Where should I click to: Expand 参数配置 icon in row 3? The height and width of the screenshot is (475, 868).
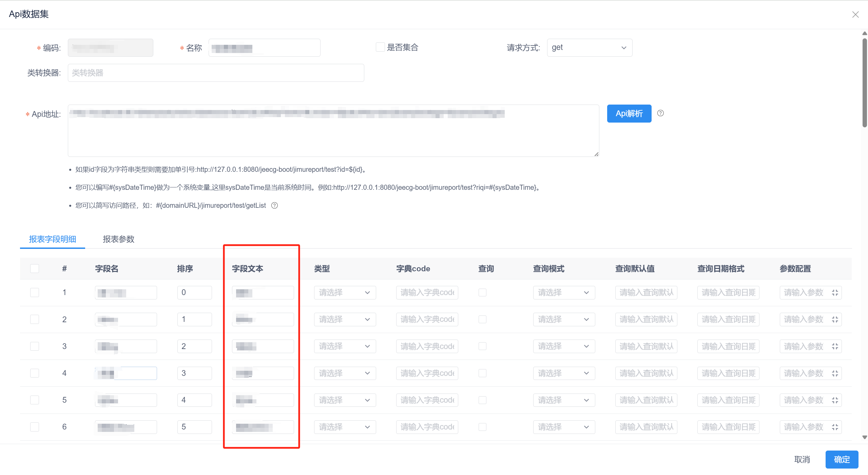[x=835, y=346]
